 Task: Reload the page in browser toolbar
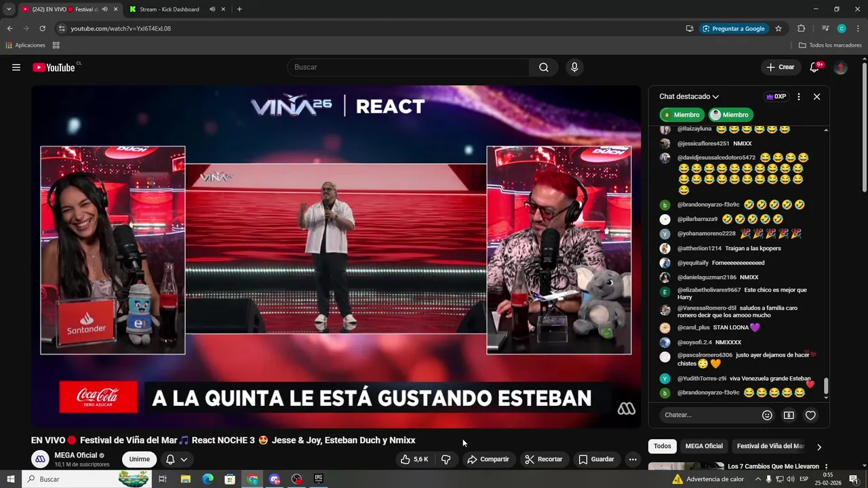[42, 28]
